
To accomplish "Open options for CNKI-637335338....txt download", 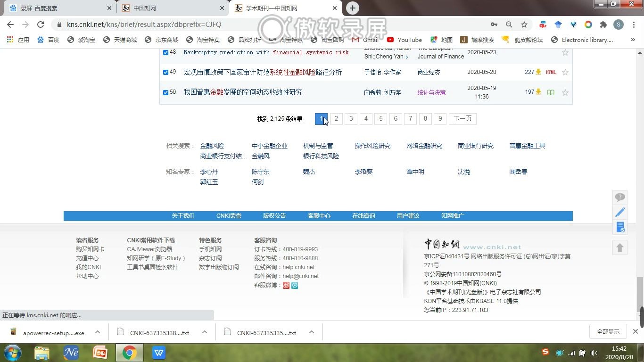I will (x=204, y=332).
